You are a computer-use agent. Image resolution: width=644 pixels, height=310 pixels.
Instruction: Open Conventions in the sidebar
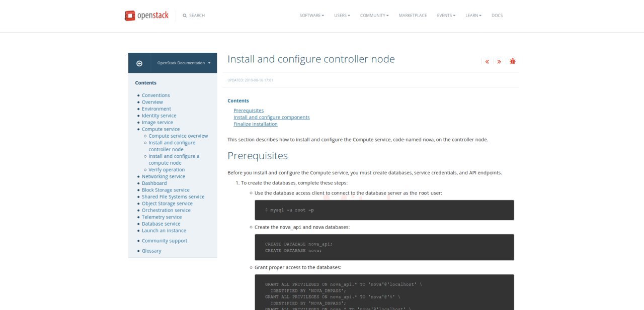coord(156,95)
